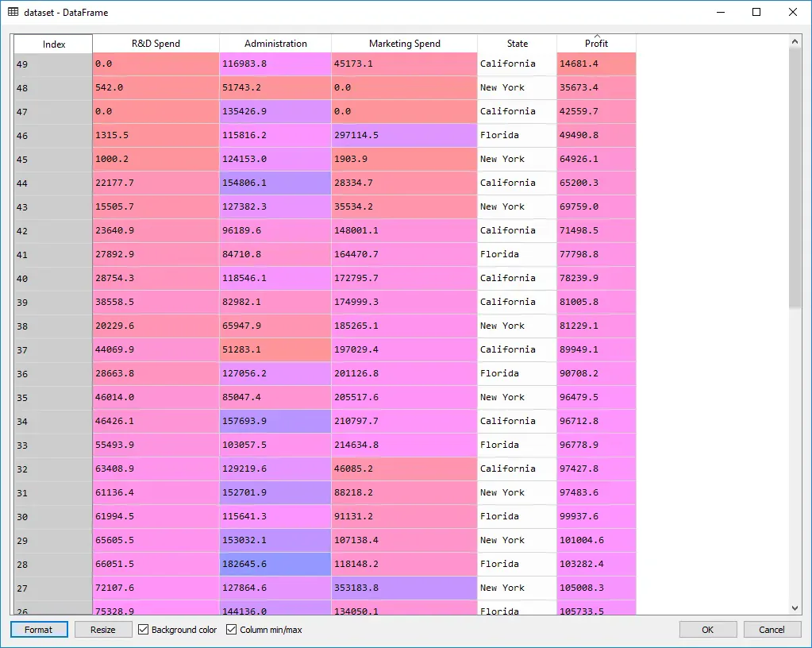Image resolution: width=812 pixels, height=648 pixels.
Task: Select Administration cell 154806.1
Action: (275, 183)
